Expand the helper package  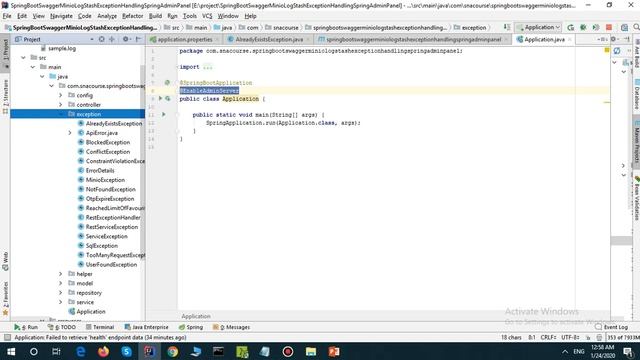coord(60,274)
